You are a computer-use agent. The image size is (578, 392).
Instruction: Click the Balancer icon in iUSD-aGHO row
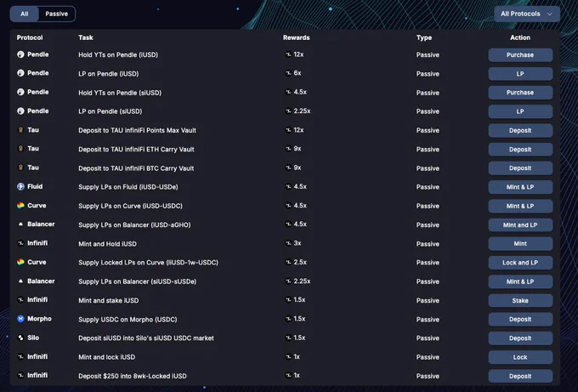point(20,224)
